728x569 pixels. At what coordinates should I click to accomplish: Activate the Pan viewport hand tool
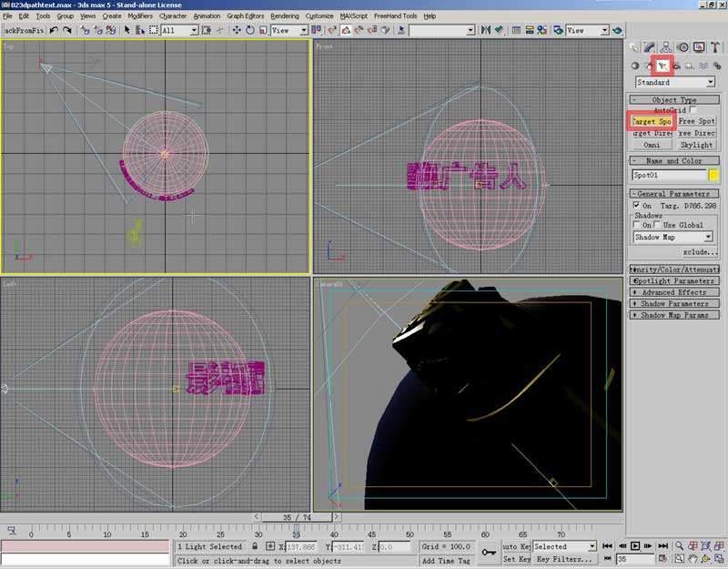pos(693,558)
